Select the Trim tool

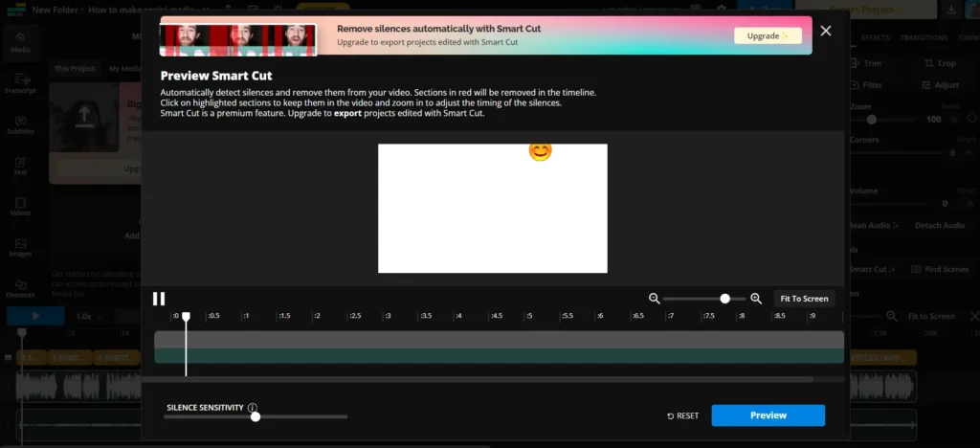[866, 64]
